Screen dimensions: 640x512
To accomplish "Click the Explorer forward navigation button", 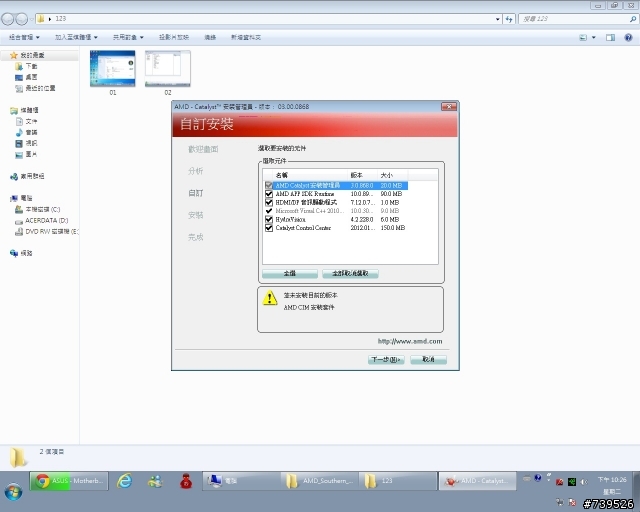I will 21,19.
